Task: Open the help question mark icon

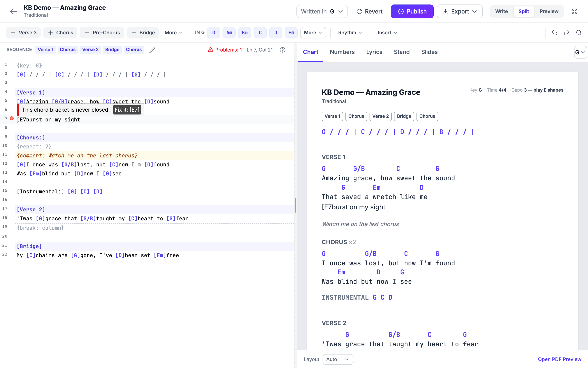Action: 283,50
